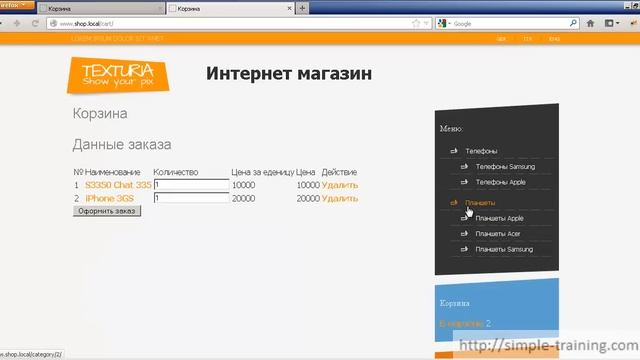Click cart count link showing 2

click(x=465, y=324)
